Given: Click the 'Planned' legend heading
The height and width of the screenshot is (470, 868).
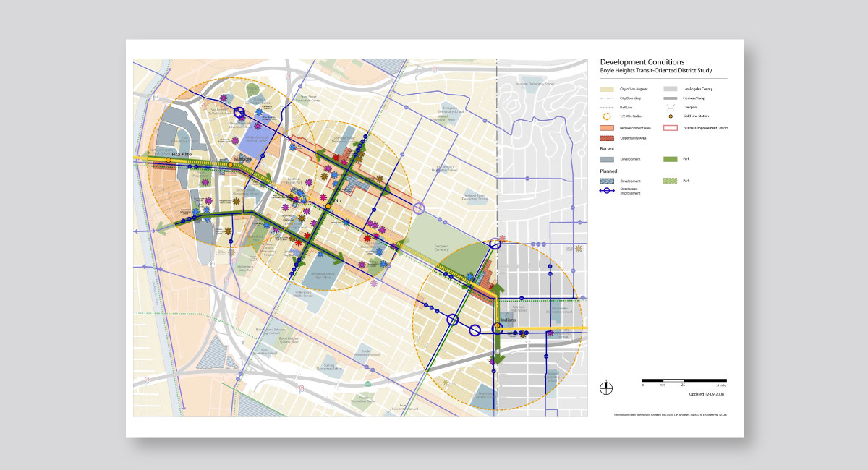Looking at the screenshot, I should pos(609,171).
